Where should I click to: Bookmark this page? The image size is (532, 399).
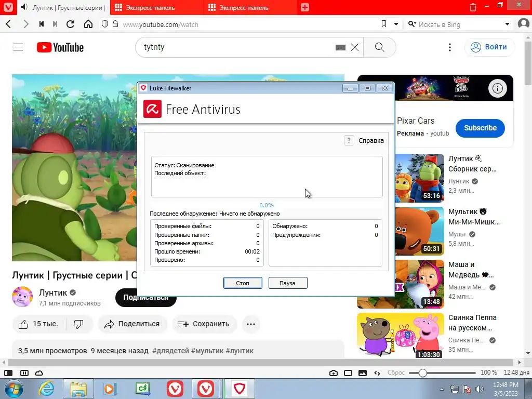384,24
